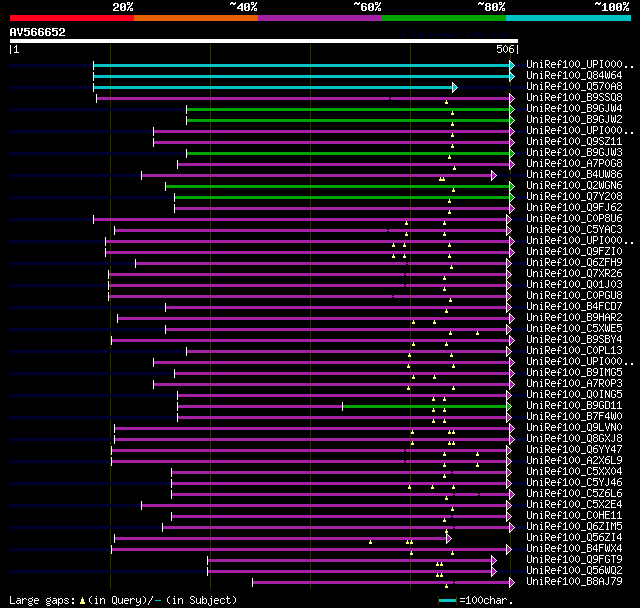Click the green ~80% identity legend segment
The width and height of the screenshot is (640, 608).
(444, 18)
